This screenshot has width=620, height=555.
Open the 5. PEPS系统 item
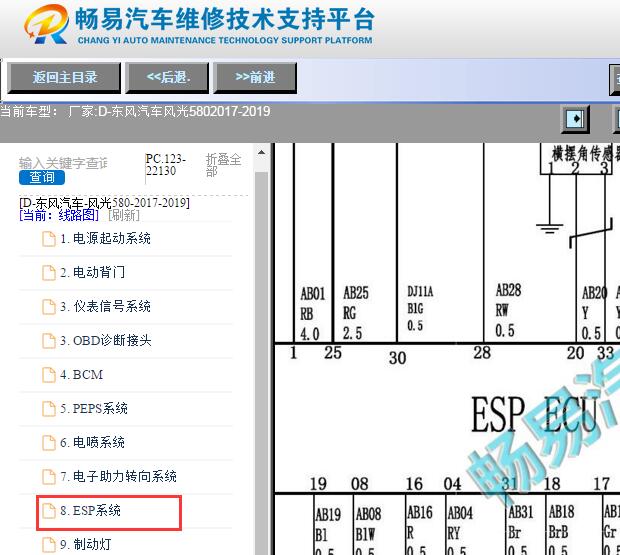coord(94,409)
